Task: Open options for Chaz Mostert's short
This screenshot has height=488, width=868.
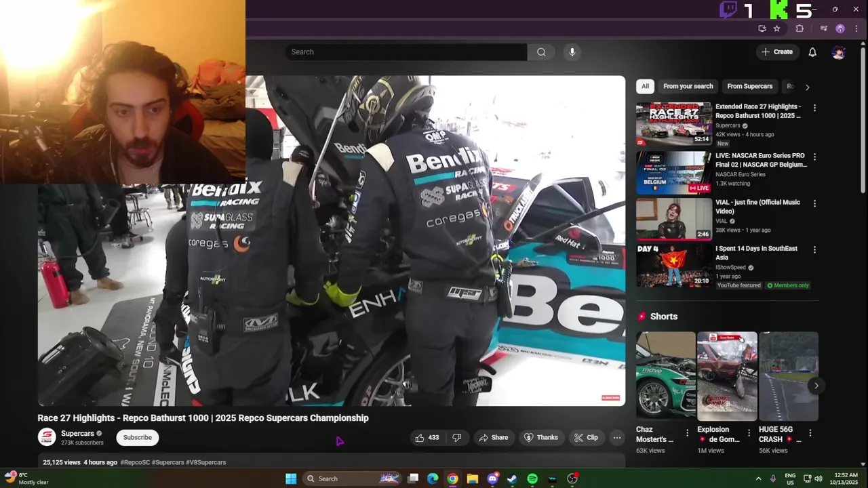Action: [687, 432]
